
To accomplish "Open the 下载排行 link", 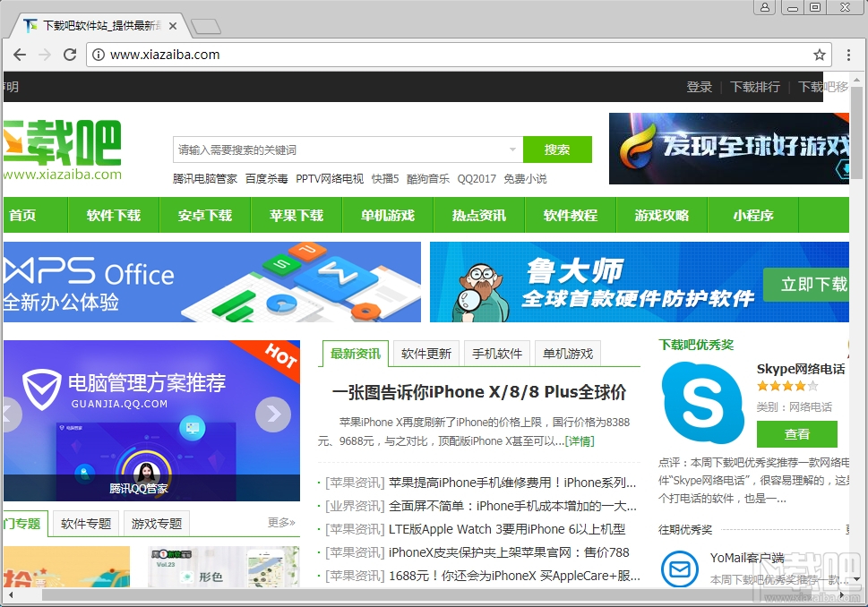I will (755, 87).
